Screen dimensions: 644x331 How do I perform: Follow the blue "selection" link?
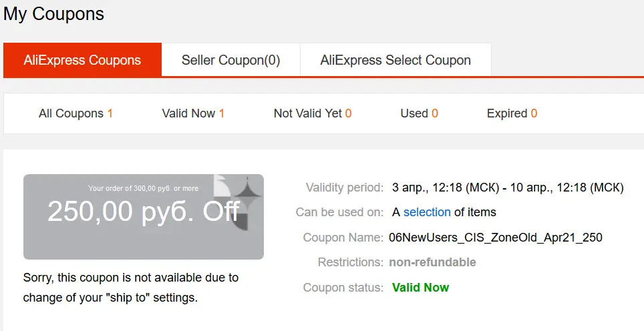point(427,212)
